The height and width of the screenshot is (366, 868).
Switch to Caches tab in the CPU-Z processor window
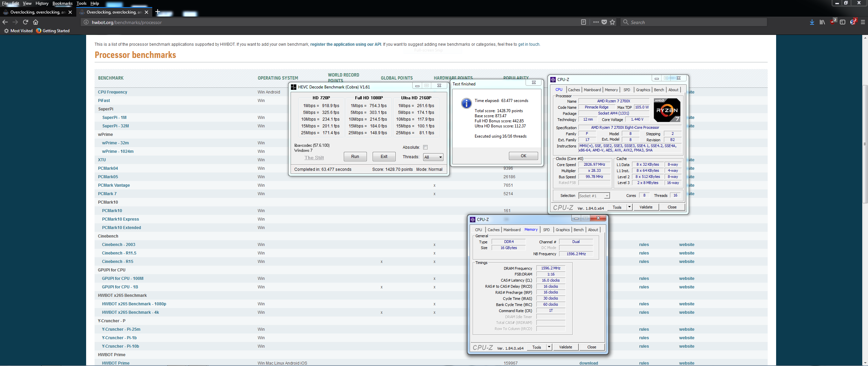[574, 90]
